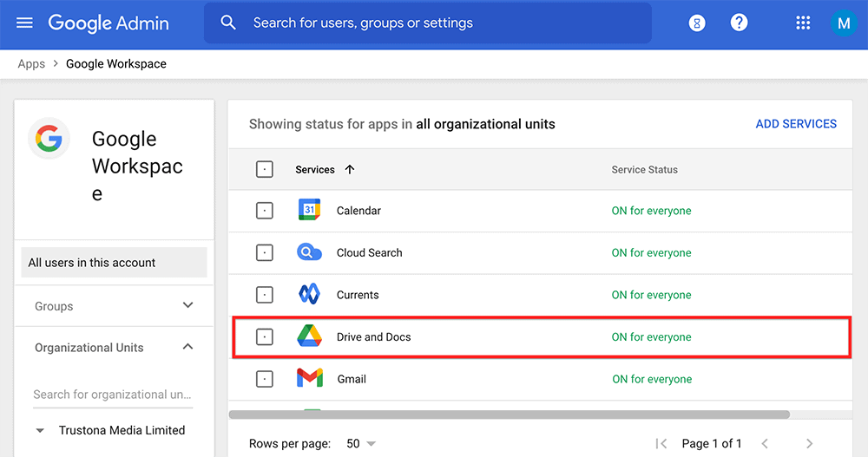Click the Cloud Search service icon
The width and height of the screenshot is (868, 457).
310,253
